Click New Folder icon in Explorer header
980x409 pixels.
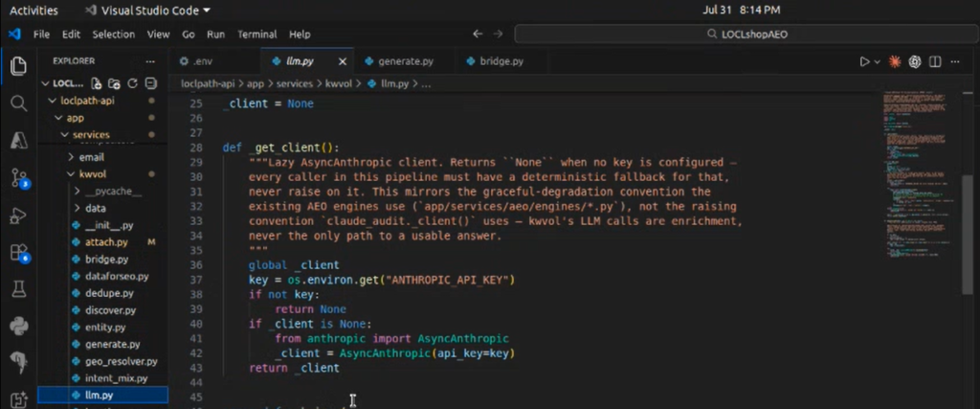point(114,83)
